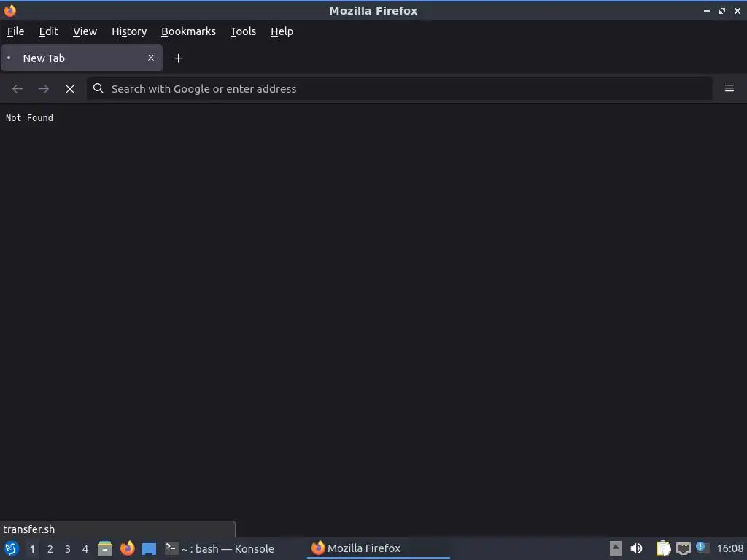Image resolution: width=747 pixels, height=560 pixels.
Task: Open the Edit menu
Action: [49, 31]
